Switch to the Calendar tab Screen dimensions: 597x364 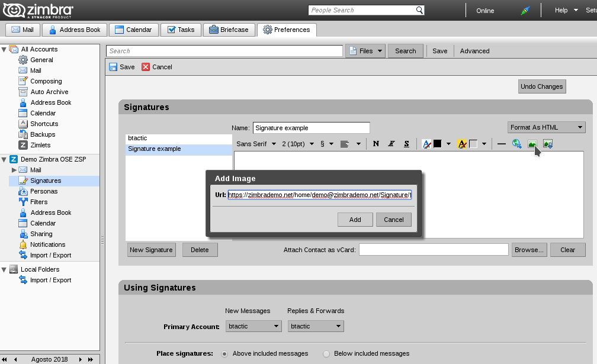coord(133,30)
